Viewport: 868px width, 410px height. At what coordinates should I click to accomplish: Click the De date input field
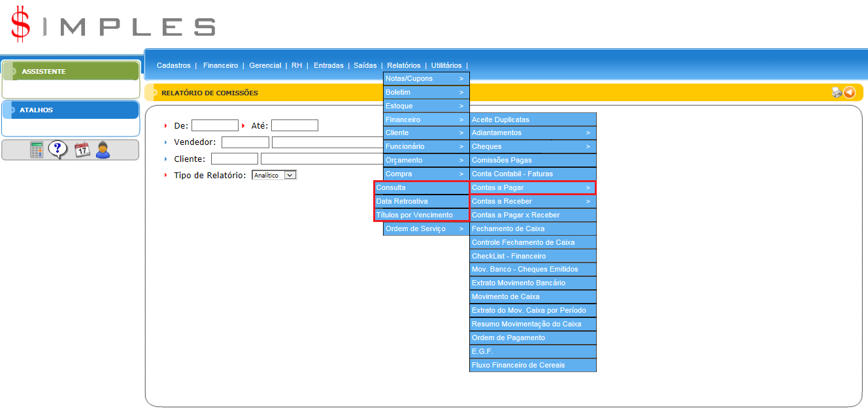214,125
